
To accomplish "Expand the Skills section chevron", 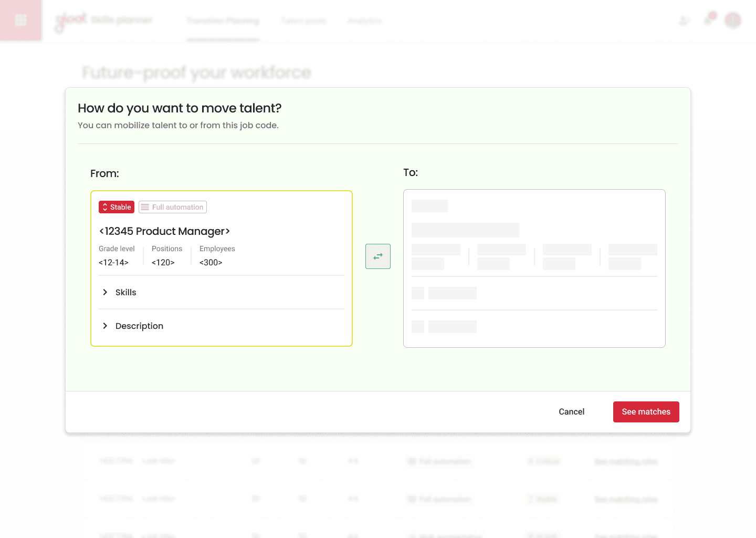I will pos(105,292).
